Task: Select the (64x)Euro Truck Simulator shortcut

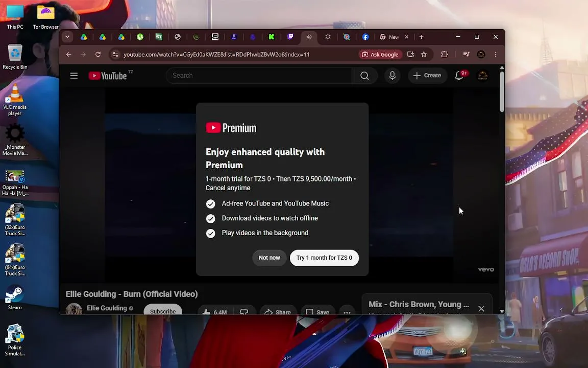Action: click(x=15, y=260)
